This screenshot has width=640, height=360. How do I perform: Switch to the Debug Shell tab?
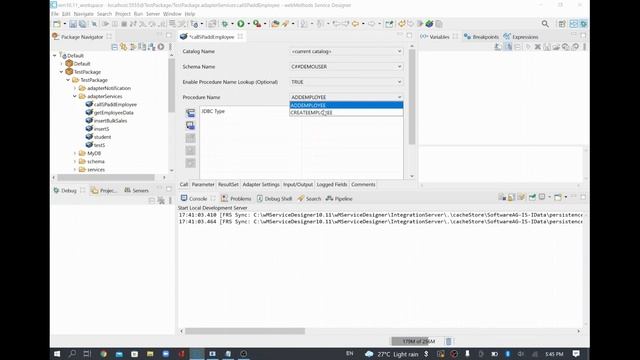tap(274, 198)
